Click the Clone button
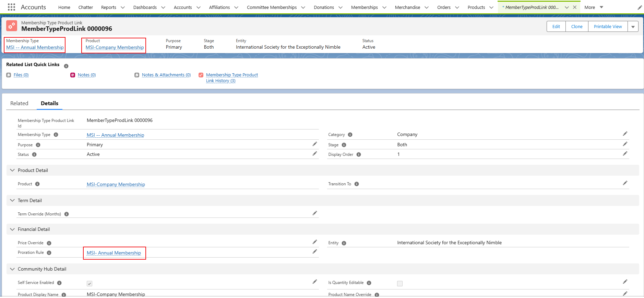 [576, 27]
